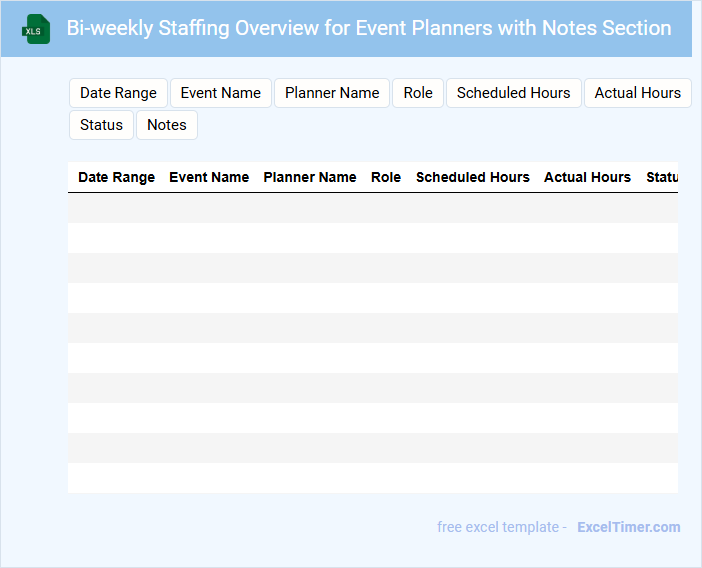Select the Event Name tag button
Image resolution: width=702 pixels, height=568 pixels.
tap(220, 93)
